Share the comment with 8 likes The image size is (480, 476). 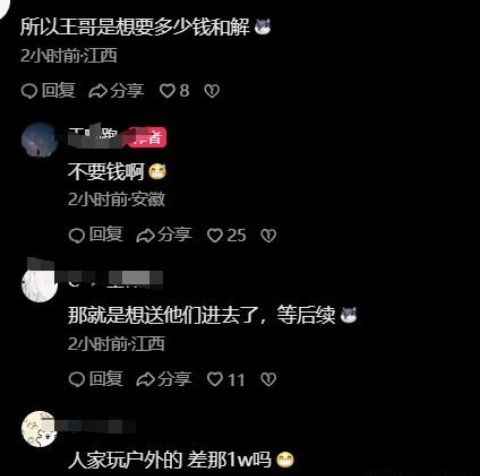click(116, 91)
